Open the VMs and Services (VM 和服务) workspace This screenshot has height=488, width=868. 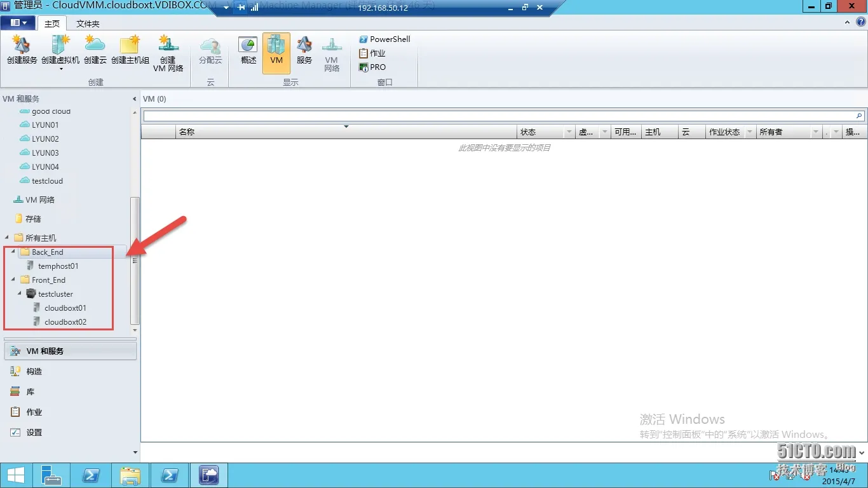71,351
